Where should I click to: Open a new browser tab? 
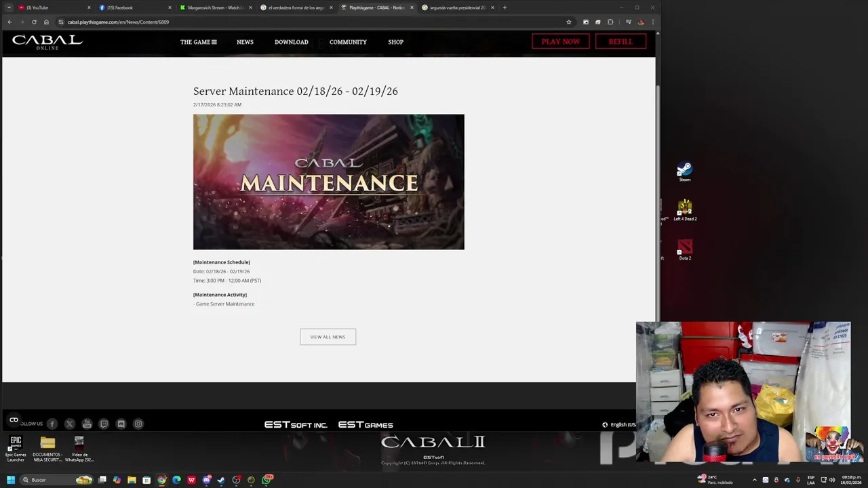505,7
